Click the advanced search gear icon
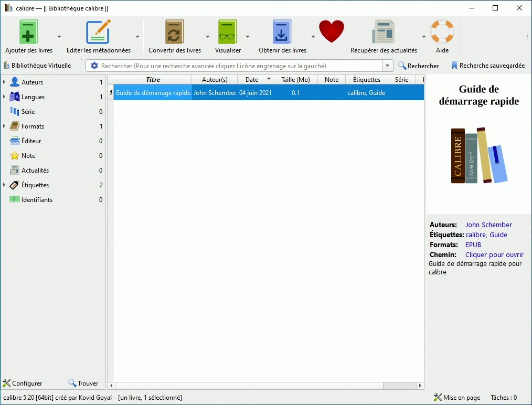Screen dimensions: 532x405 [94, 66]
